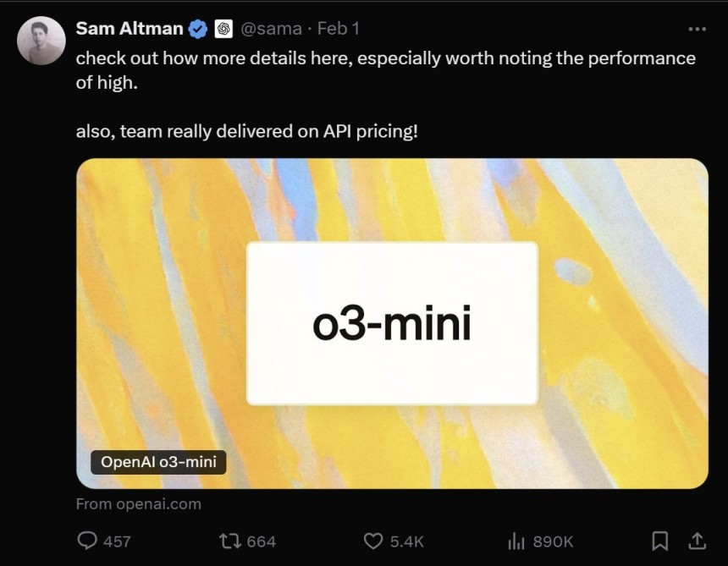Toggle the bookmark icon

660,541
